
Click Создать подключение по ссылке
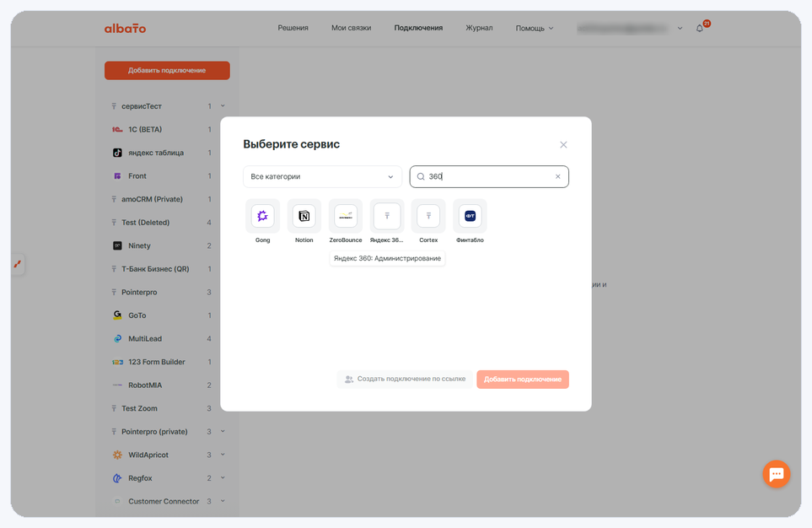tap(405, 380)
